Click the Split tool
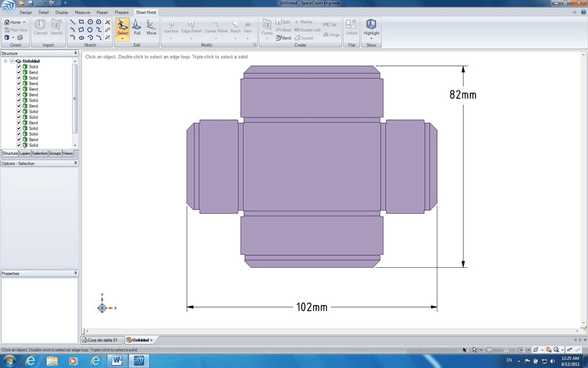This screenshot has height=368, width=588. tap(283, 22)
